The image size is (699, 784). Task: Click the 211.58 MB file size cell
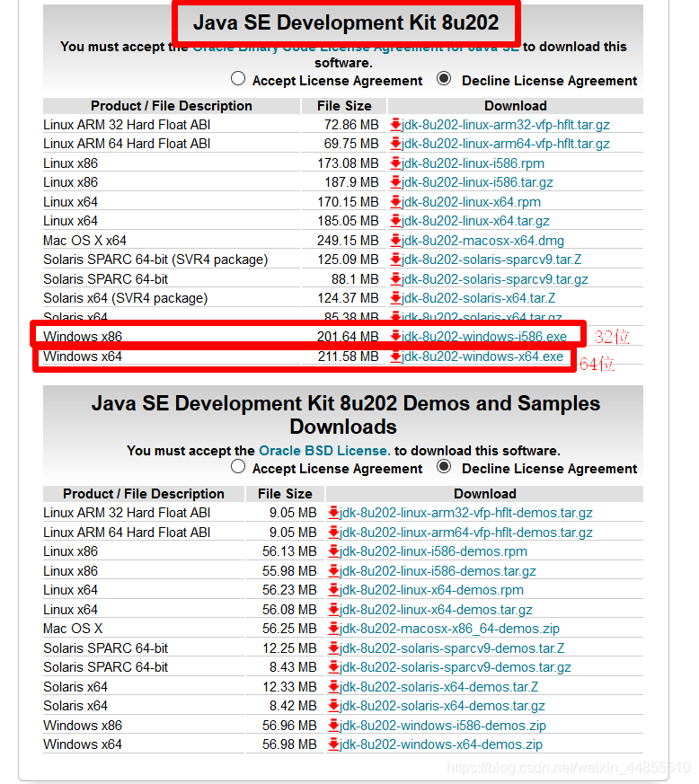349,357
